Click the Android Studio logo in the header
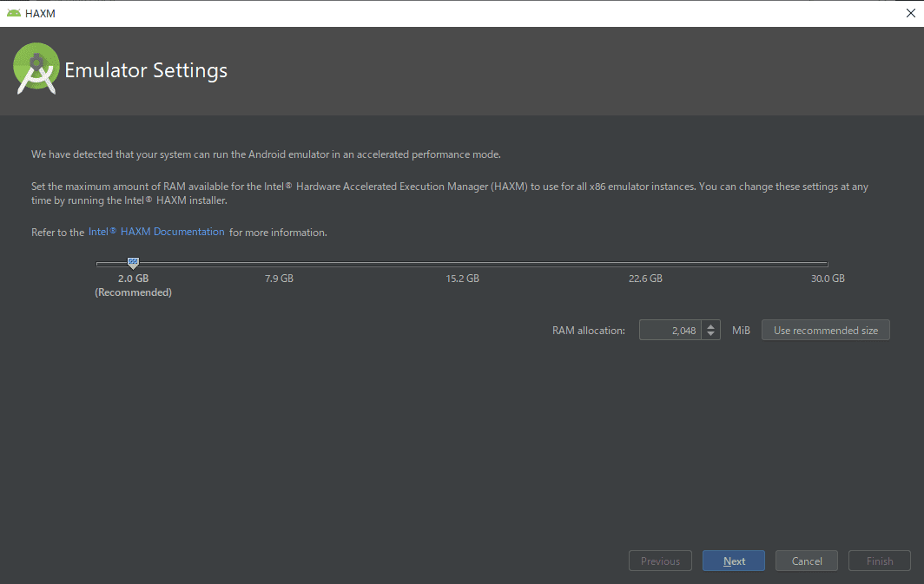924x584 pixels. click(x=36, y=69)
